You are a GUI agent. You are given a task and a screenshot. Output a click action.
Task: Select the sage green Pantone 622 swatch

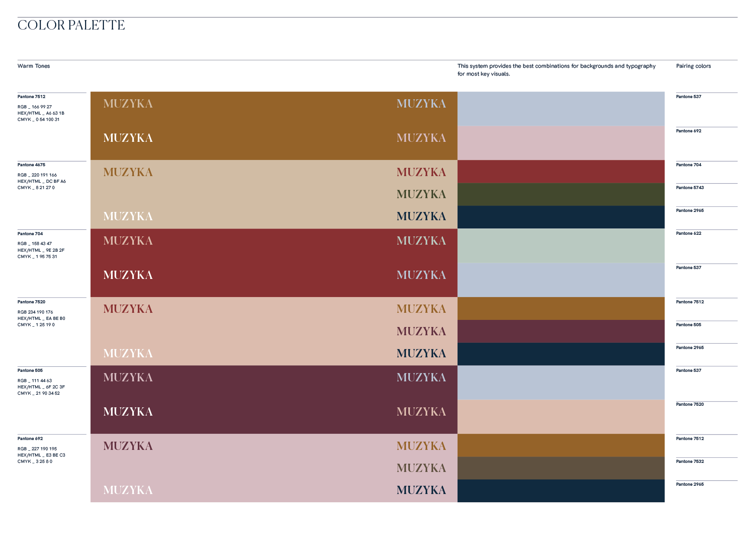561,246
